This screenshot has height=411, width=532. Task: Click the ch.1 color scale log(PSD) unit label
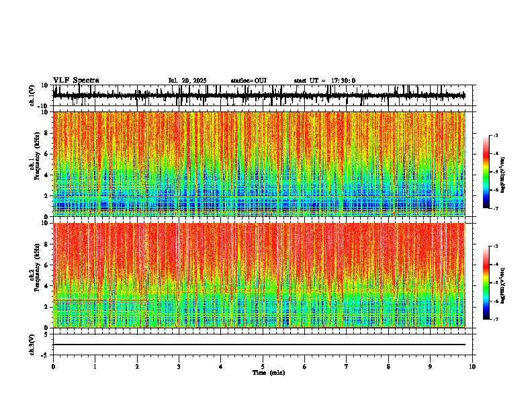coord(503,175)
